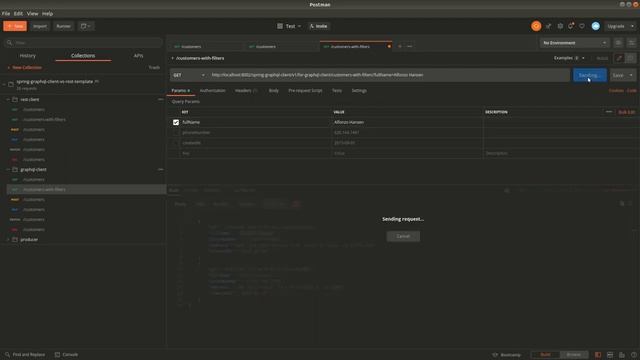
Task: Open the Headers request tab
Action: [246, 91]
